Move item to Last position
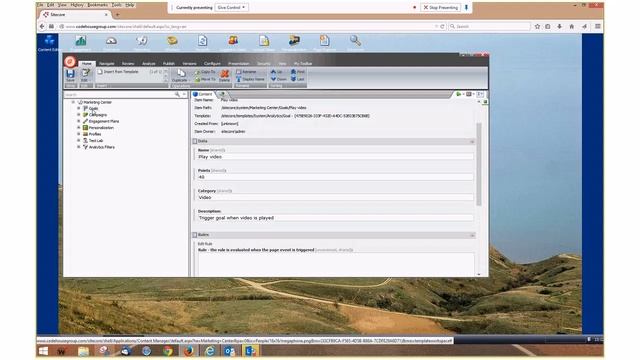Viewport: 640px width, 360px height. pyautogui.click(x=293, y=79)
